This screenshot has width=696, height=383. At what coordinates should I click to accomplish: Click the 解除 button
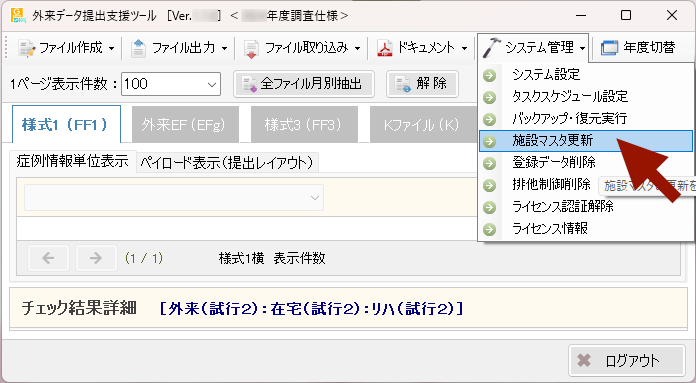coord(422,84)
